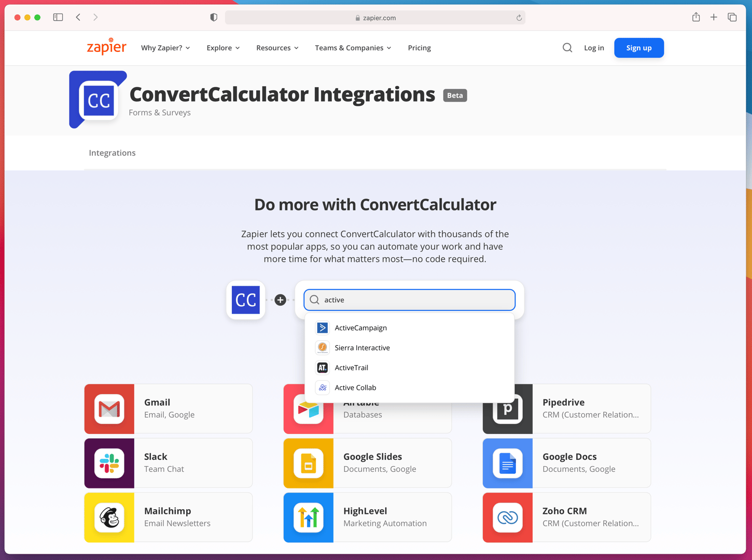Viewport: 752px width, 560px height.
Task: Expand the Resources dropdown
Action: (277, 48)
